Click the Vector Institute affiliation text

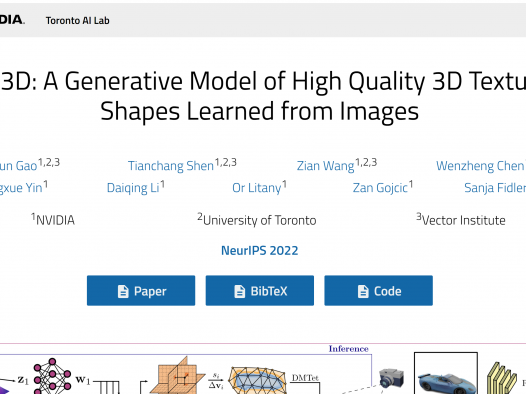pyautogui.click(x=461, y=220)
